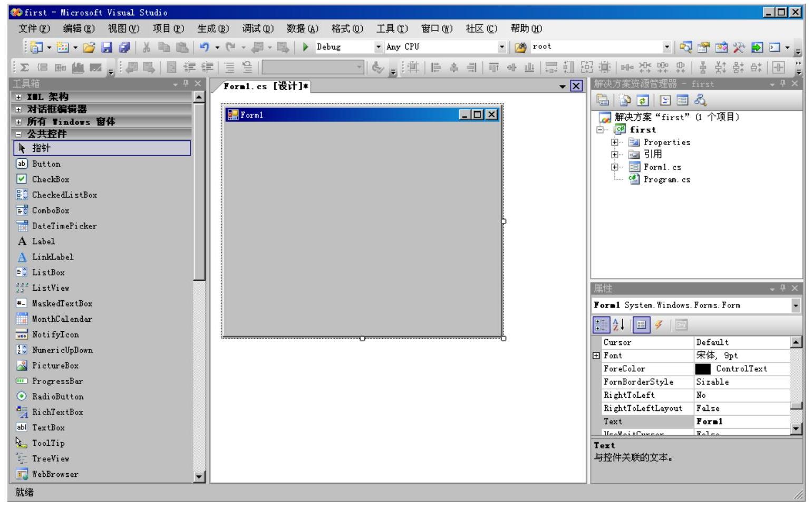Click the Undo arrow icon
Viewport: 812px width, 508px height.
tap(204, 47)
